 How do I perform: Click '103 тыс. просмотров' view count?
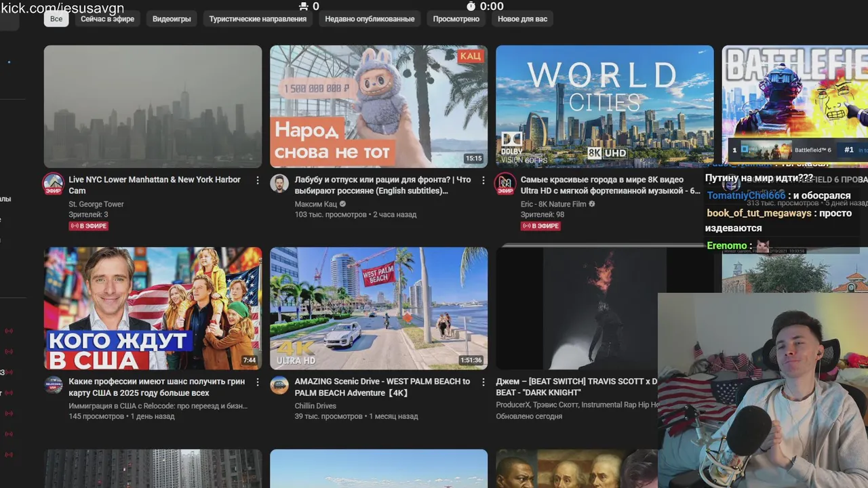click(330, 215)
